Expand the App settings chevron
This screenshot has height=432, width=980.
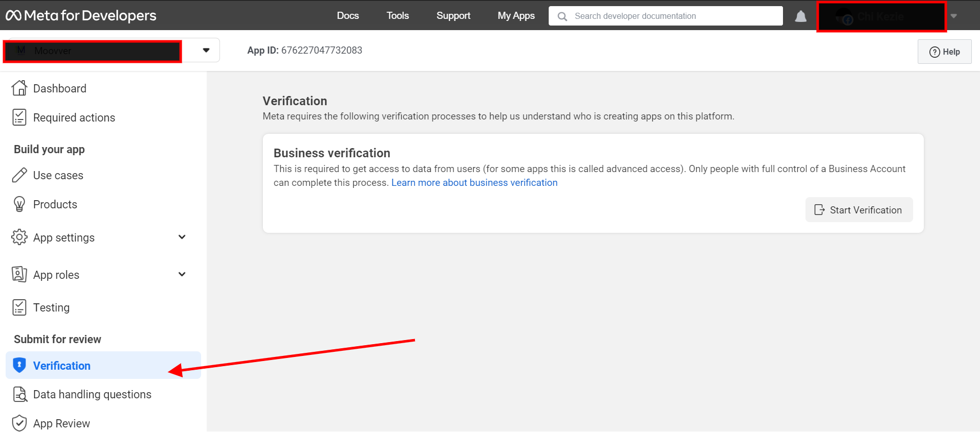[182, 237]
